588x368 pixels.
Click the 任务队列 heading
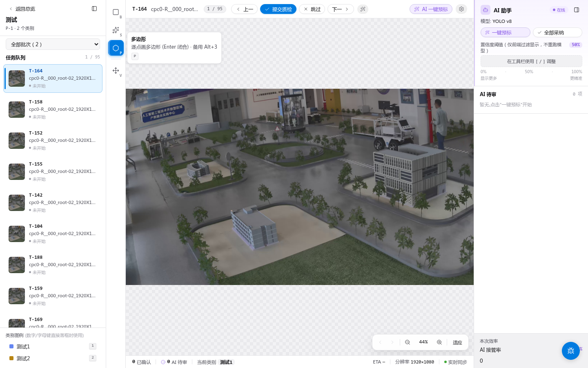(x=16, y=58)
